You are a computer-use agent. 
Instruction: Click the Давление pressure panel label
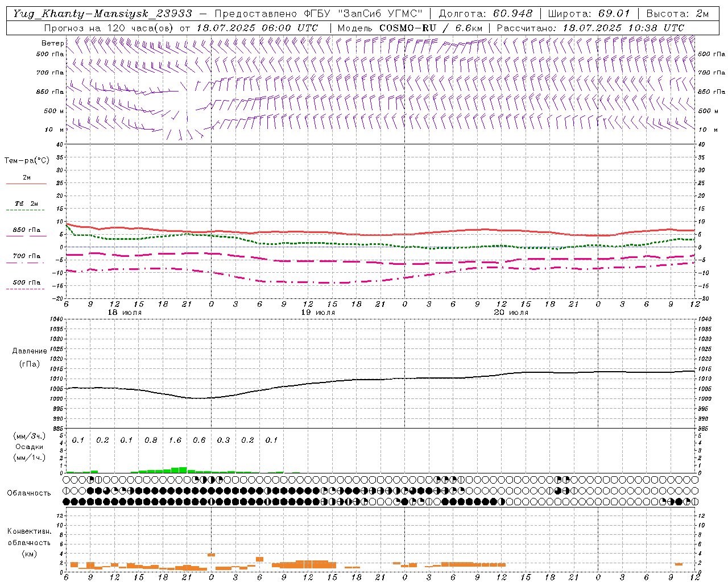[30, 351]
